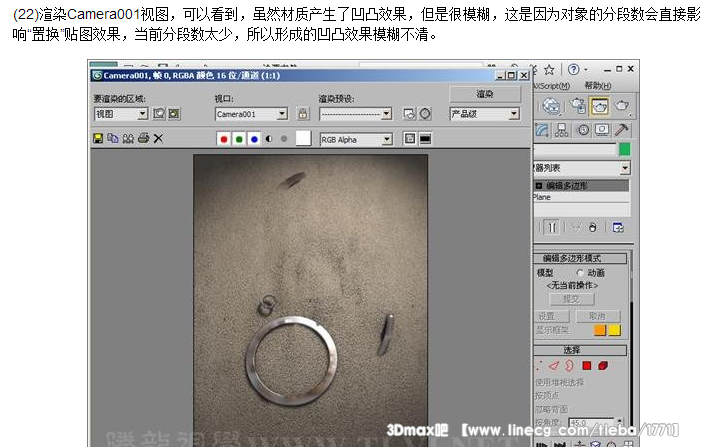Viewport: 708px width, 447px height.
Task: Click the Render Setup teapot icon
Action: (578, 106)
